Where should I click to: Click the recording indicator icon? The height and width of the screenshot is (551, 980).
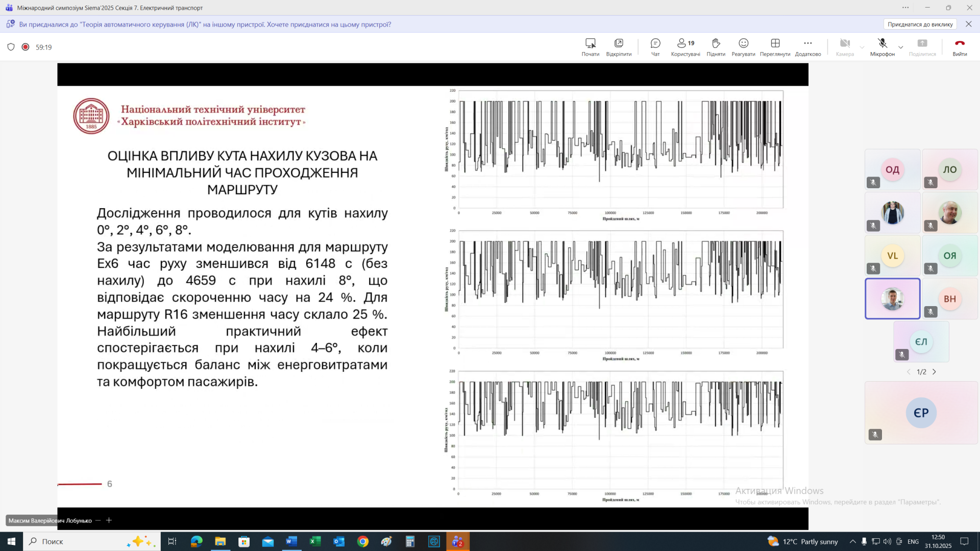point(26,47)
